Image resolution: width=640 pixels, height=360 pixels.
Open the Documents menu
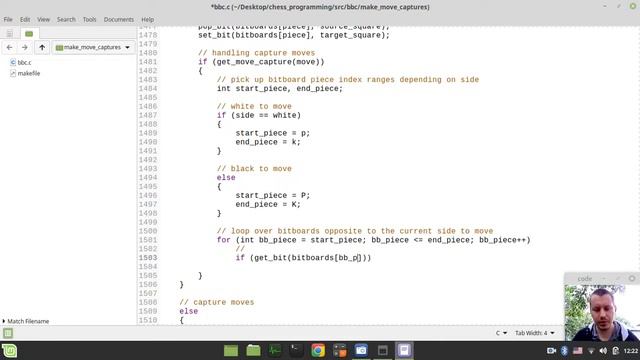[118, 19]
